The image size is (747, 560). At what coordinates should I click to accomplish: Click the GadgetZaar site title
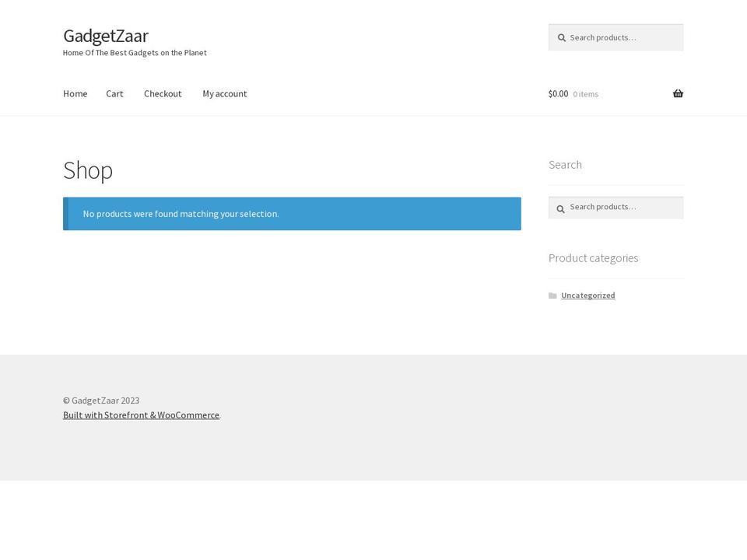point(106,36)
